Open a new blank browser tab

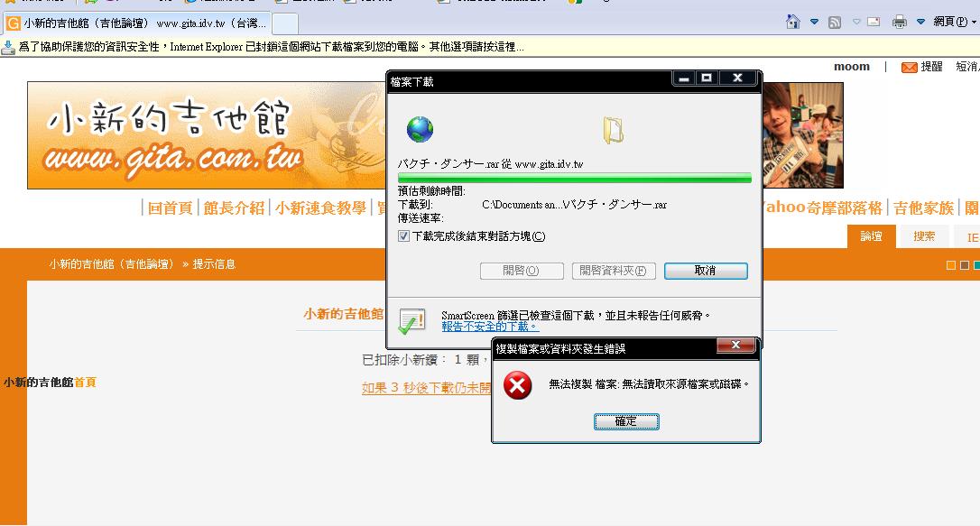point(285,23)
